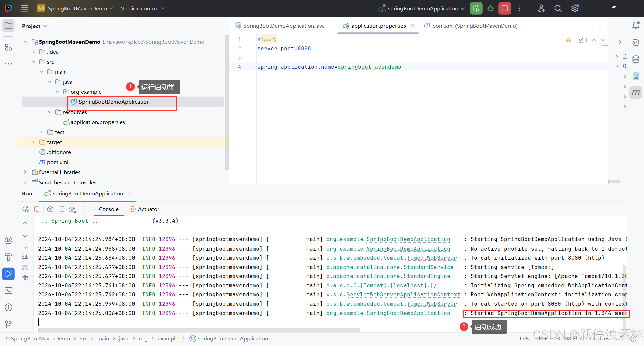
Task: Switch to Actuator tab
Action: click(x=145, y=209)
